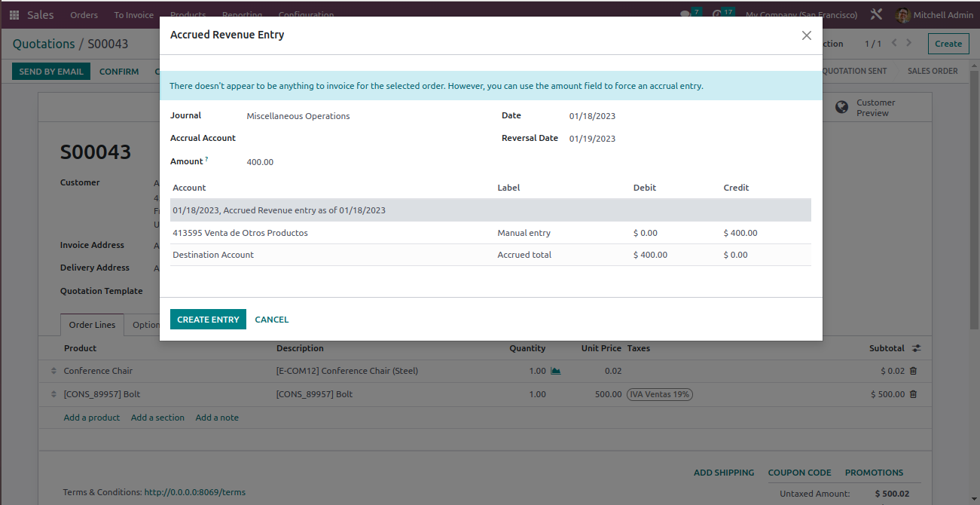The width and height of the screenshot is (980, 505).
Task: Click Send by Email button
Action: [x=51, y=72]
